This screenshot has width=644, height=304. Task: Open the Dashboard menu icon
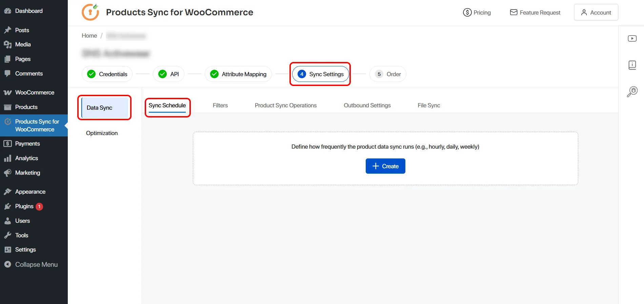7,11
